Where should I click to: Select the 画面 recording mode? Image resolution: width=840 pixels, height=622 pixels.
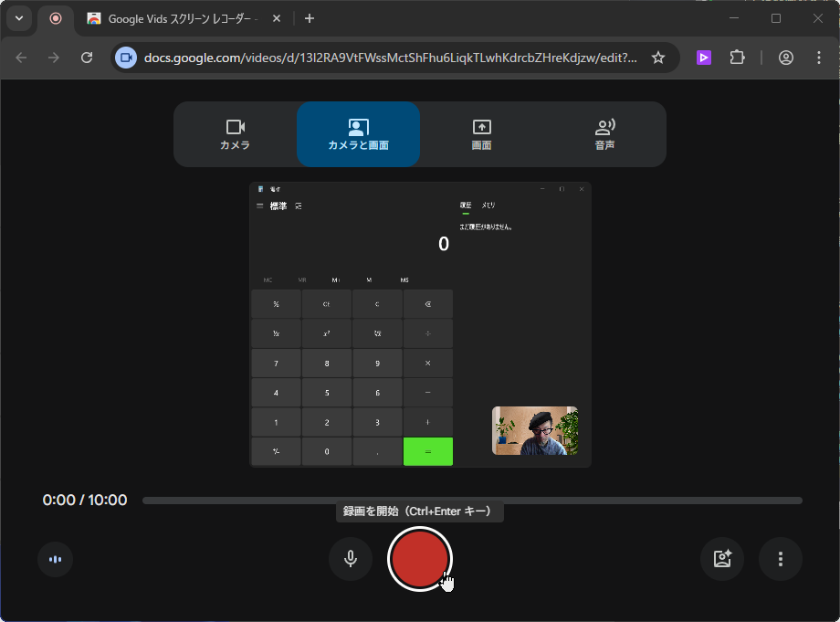tap(481, 134)
